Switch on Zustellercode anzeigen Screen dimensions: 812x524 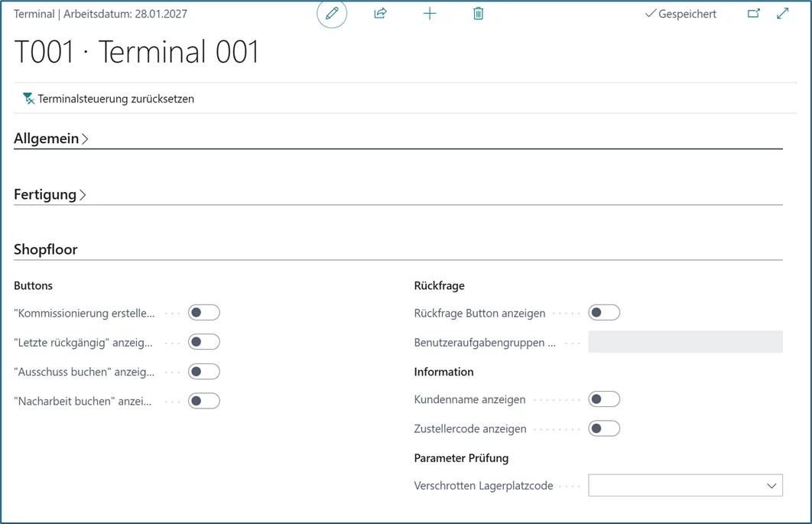pos(604,428)
